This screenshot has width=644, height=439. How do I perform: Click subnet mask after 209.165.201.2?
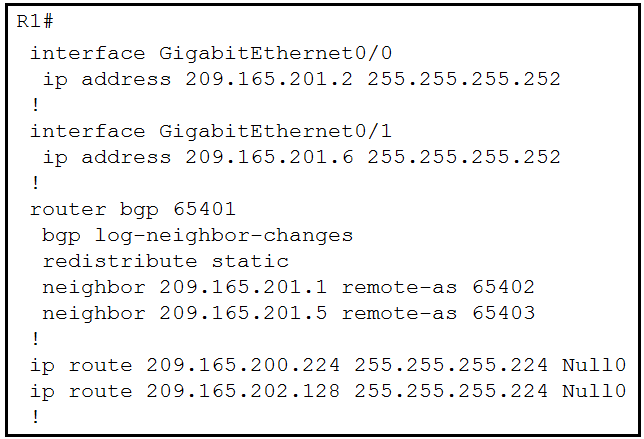[464, 79]
